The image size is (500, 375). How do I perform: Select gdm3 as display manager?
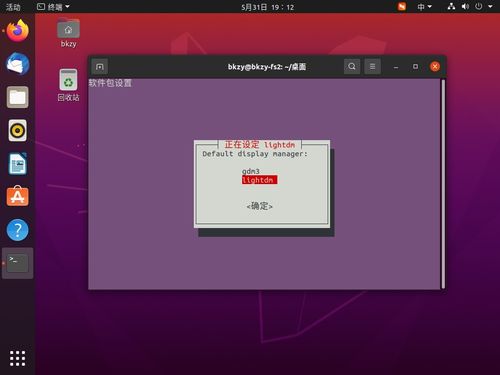pyautogui.click(x=251, y=171)
